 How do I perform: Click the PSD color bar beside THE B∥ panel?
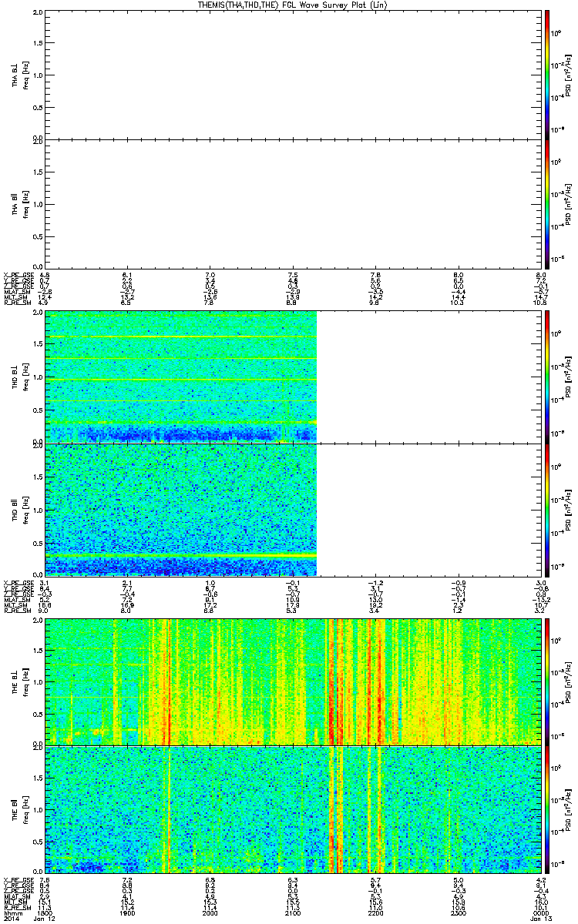(547, 808)
